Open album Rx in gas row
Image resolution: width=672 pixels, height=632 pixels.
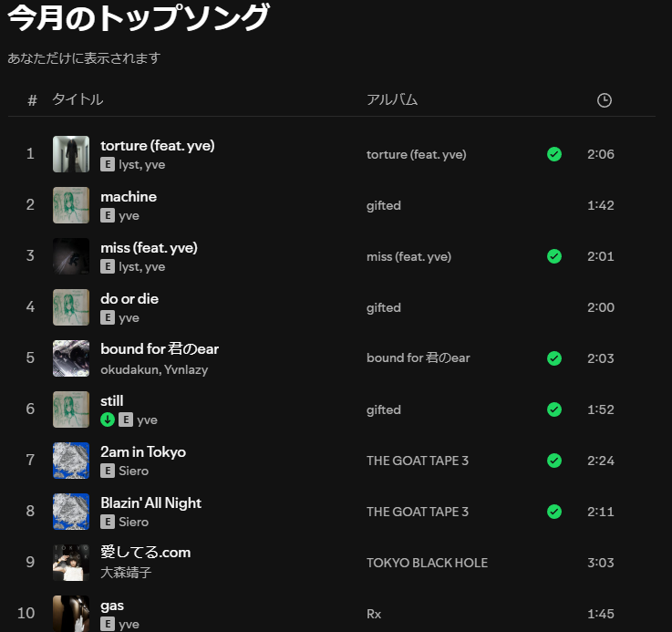click(x=374, y=614)
